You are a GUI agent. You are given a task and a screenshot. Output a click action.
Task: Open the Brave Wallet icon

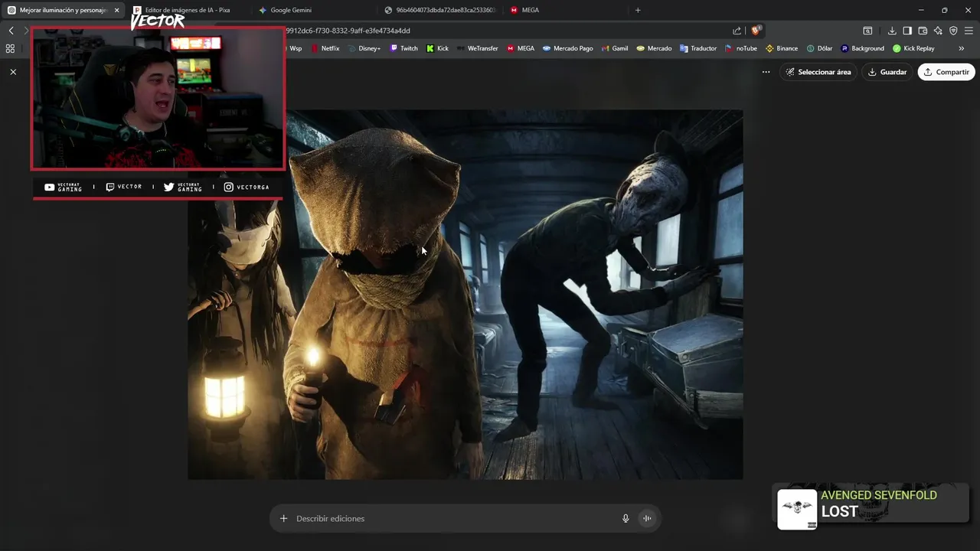pos(923,31)
